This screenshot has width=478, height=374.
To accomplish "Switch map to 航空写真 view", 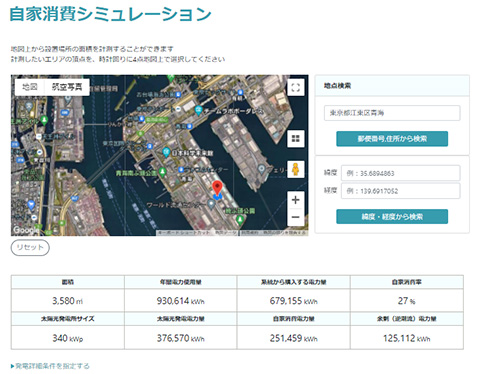I will tap(67, 87).
